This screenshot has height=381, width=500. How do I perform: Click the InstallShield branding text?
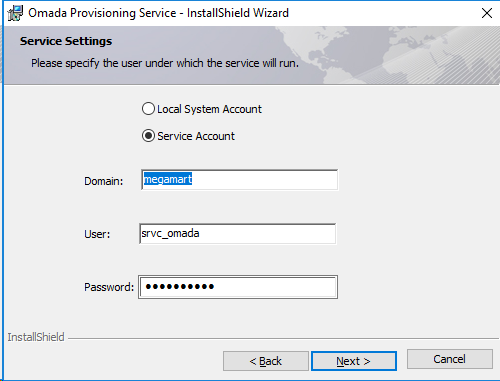pyautogui.click(x=36, y=337)
